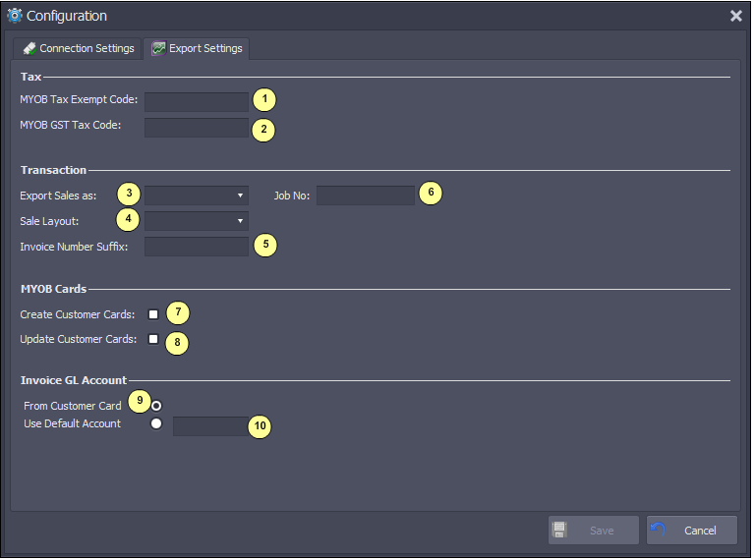
Task: Click the Job No input field
Action: (366, 196)
